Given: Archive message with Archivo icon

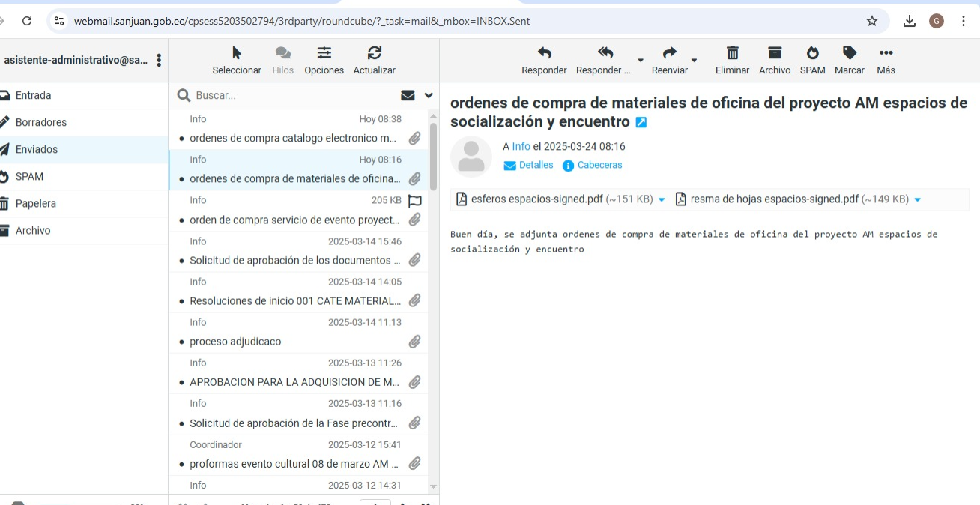Looking at the screenshot, I should [774, 53].
